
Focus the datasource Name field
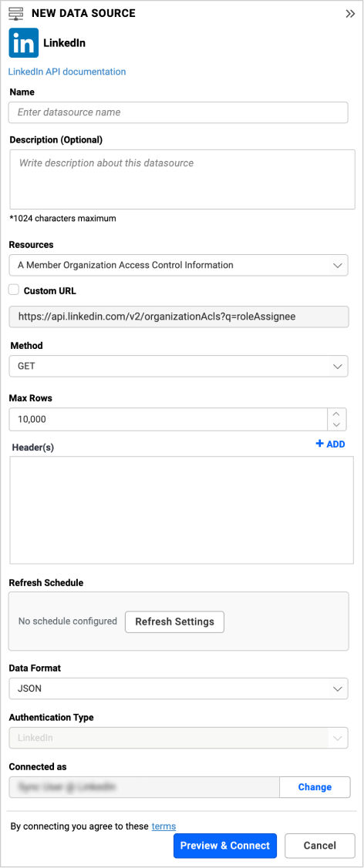pos(178,112)
